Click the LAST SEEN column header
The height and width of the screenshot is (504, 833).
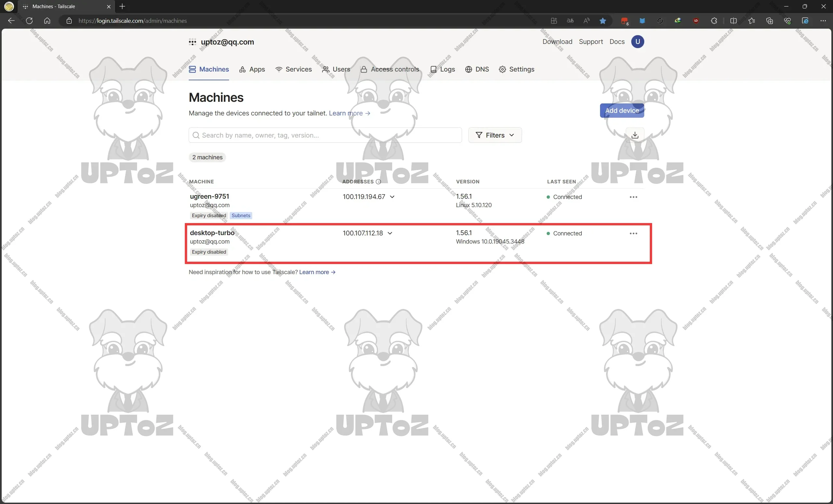click(x=561, y=182)
